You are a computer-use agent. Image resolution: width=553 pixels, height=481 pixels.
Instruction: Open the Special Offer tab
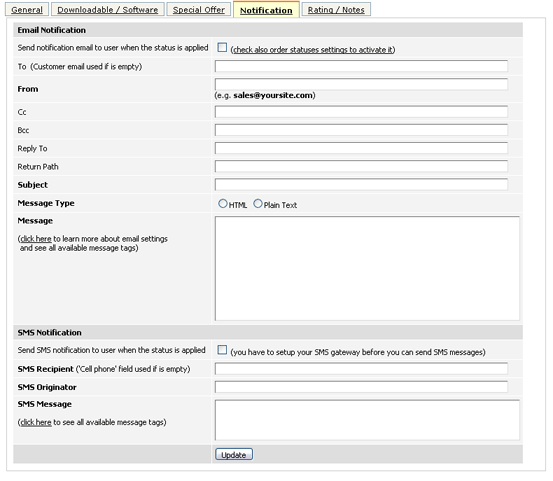[x=199, y=10]
